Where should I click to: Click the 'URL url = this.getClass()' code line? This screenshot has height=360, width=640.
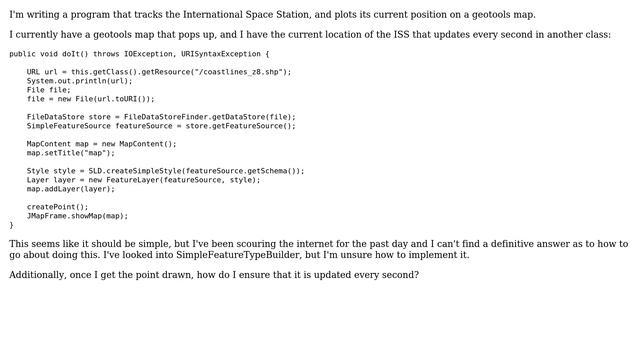[x=159, y=72]
